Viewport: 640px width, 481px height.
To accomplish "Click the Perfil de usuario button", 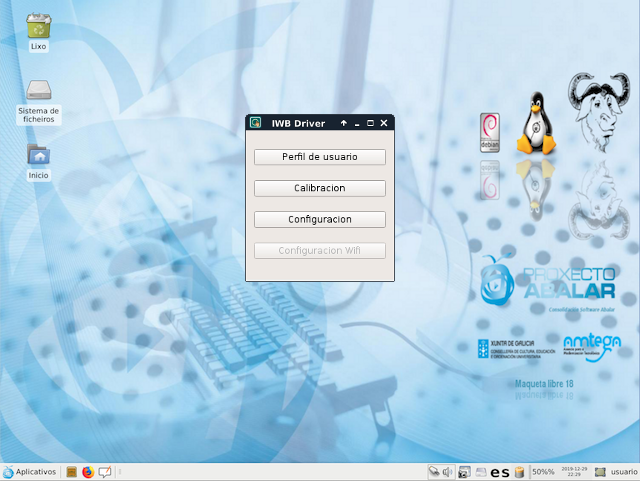I will 320,157.
